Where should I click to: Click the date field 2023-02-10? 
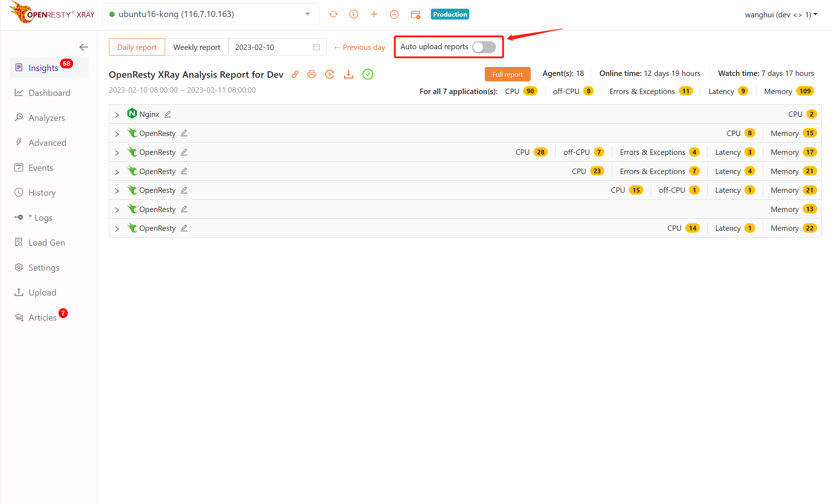(x=278, y=47)
